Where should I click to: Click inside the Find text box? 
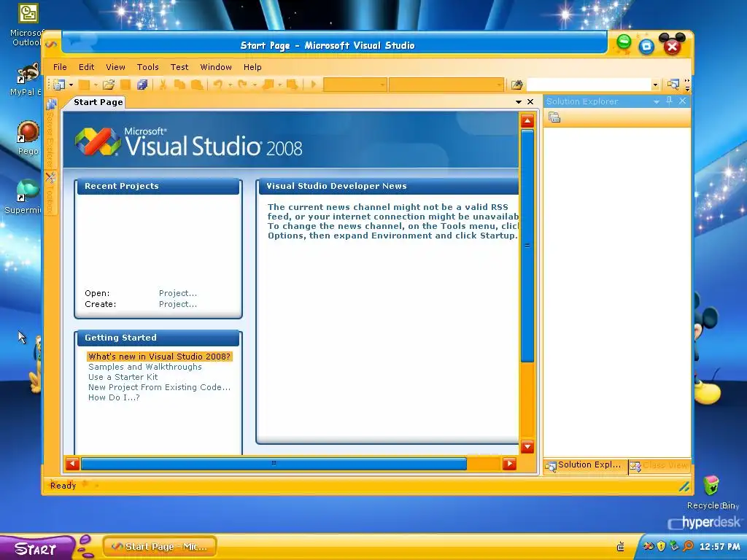589,85
